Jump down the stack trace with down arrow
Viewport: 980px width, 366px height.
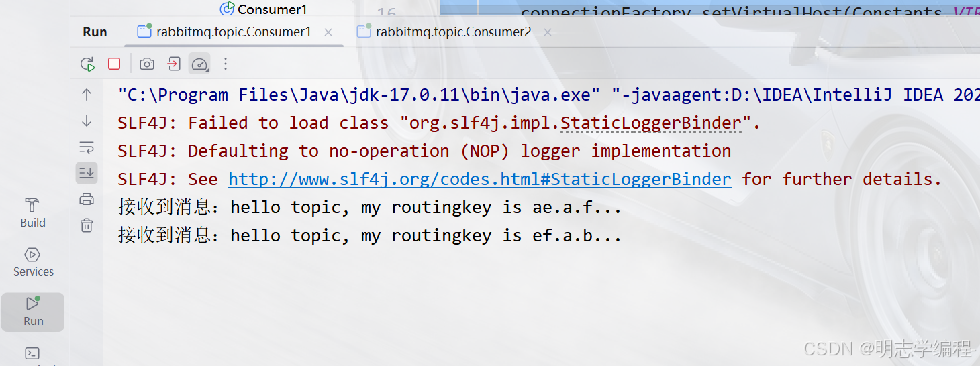click(x=87, y=121)
